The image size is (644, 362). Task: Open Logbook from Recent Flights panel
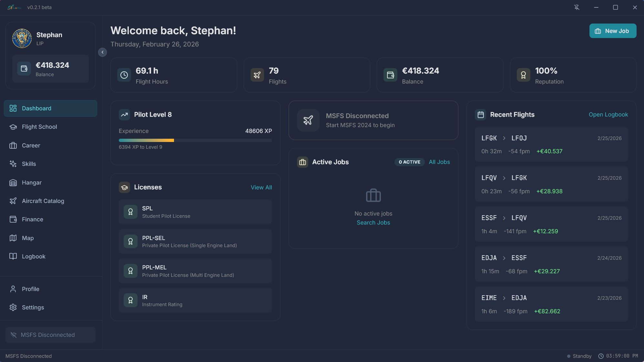click(608, 115)
